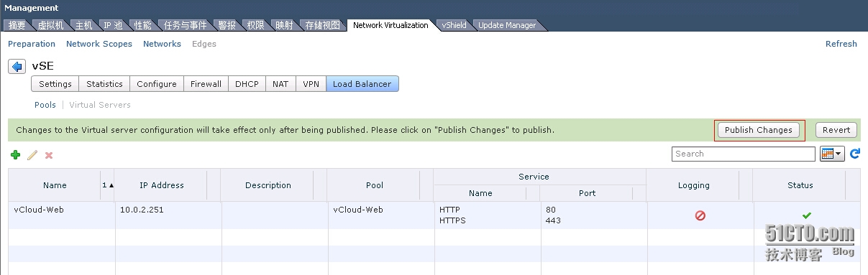Open the NAT tab

coord(280,84)
